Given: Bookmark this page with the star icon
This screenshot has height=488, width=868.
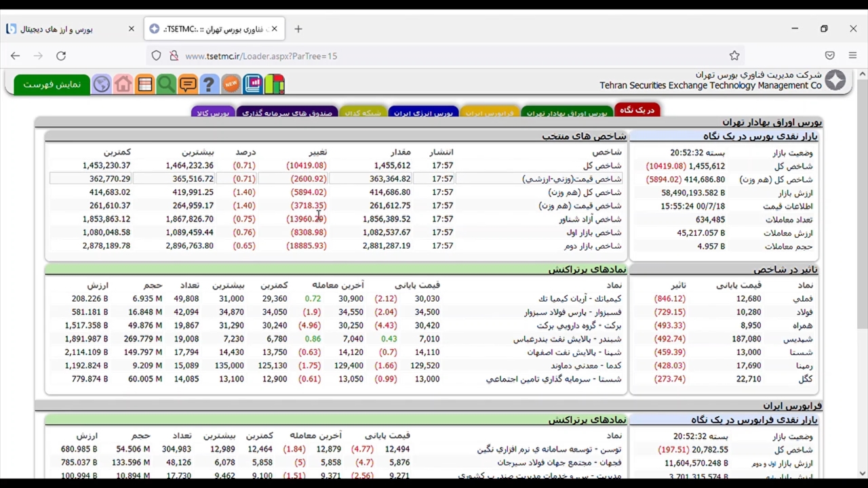Looking at the screenshot, I should tap(734, 56).
